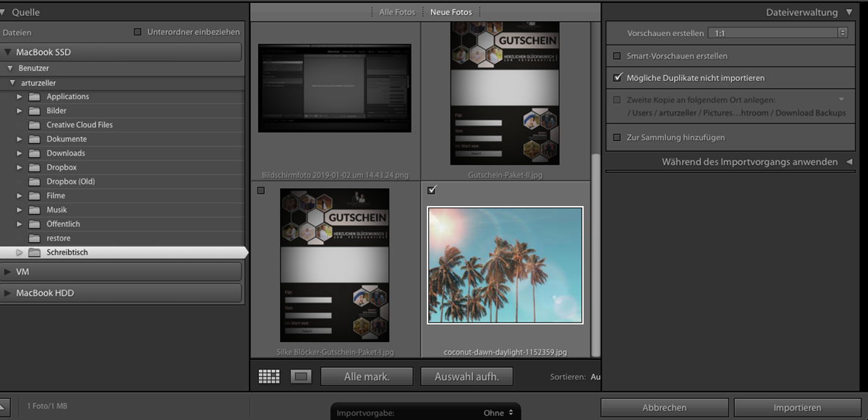Select the coconut palm trees thumbnail
Image resolution: width=868 pixels, height=420 pixels.
[x=505, y=265]
